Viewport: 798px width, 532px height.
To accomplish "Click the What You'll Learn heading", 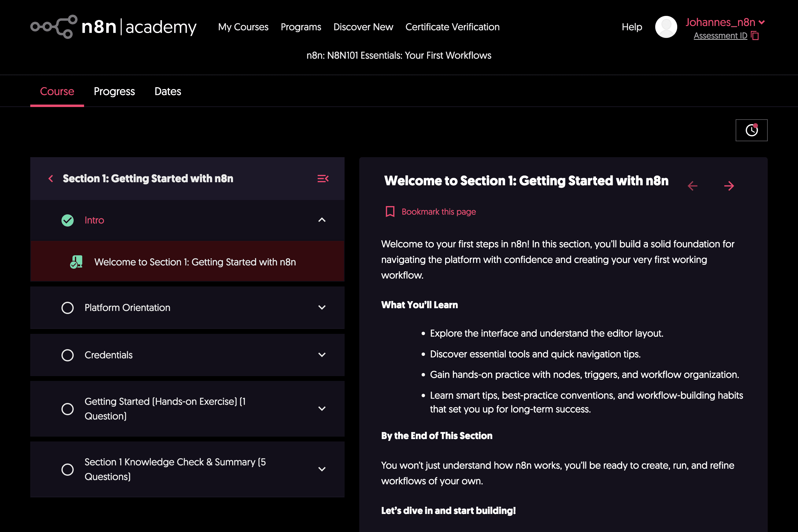I will pos(419,305).
